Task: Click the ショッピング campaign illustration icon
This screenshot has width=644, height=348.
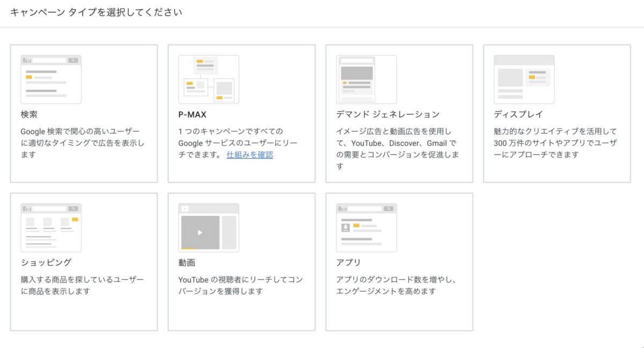Action: click(x=51, y=228)
